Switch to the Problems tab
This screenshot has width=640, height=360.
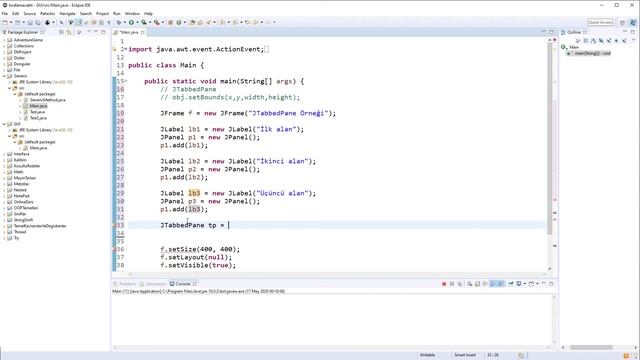tap(124, 284)
